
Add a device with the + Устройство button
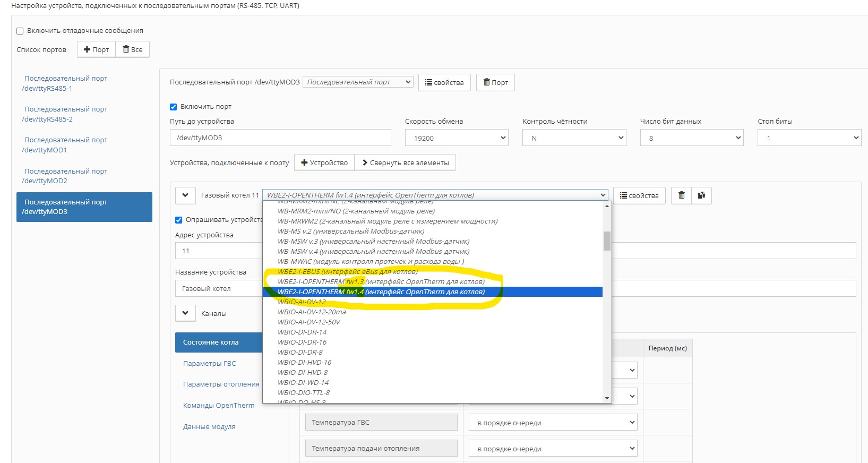point(324,162)
